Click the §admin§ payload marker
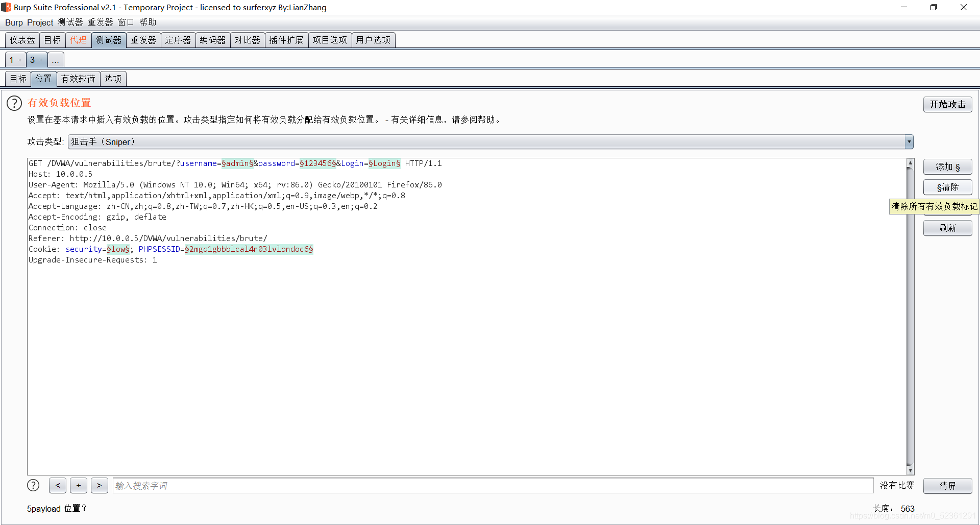Screen dimensions: 980x525 (x=237, y=163)
